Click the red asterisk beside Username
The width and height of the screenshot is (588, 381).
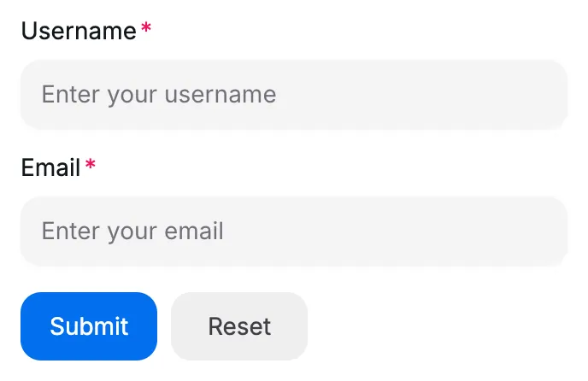pos(146,30)
